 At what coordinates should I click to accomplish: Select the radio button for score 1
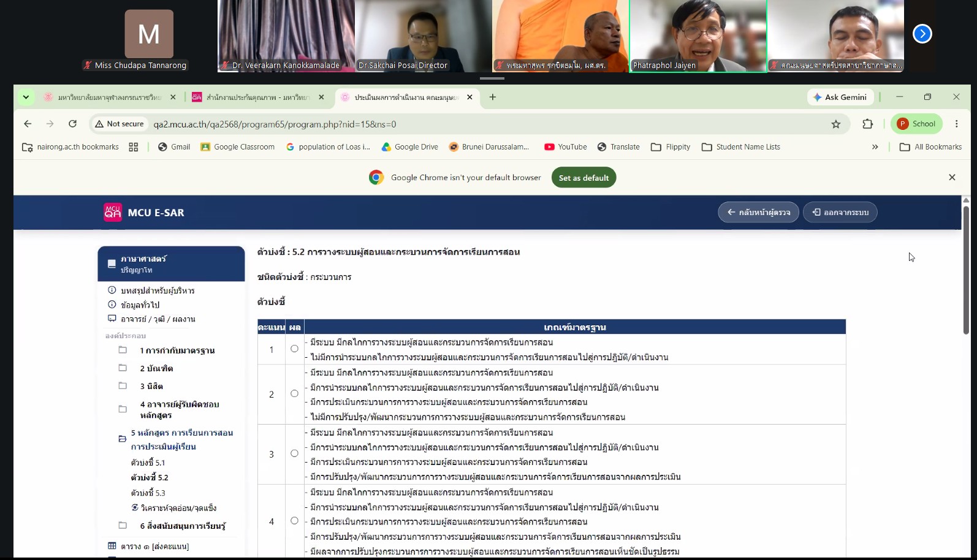pos(294,349)
